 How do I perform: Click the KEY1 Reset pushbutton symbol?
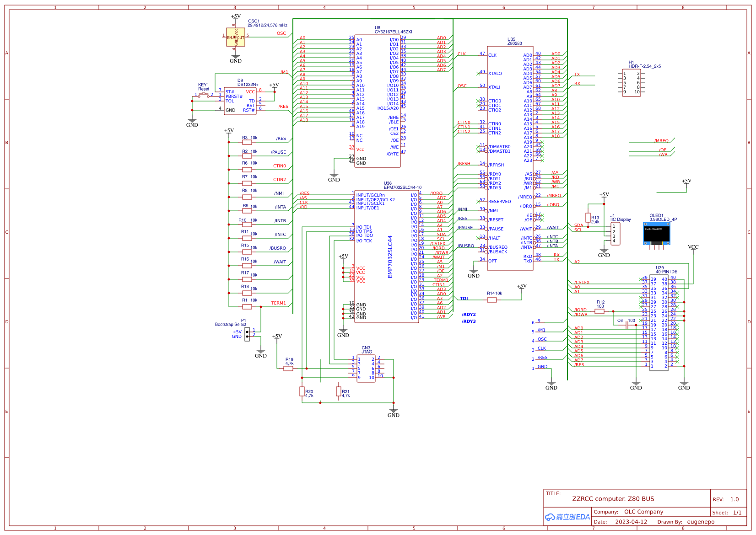point(204,95)
